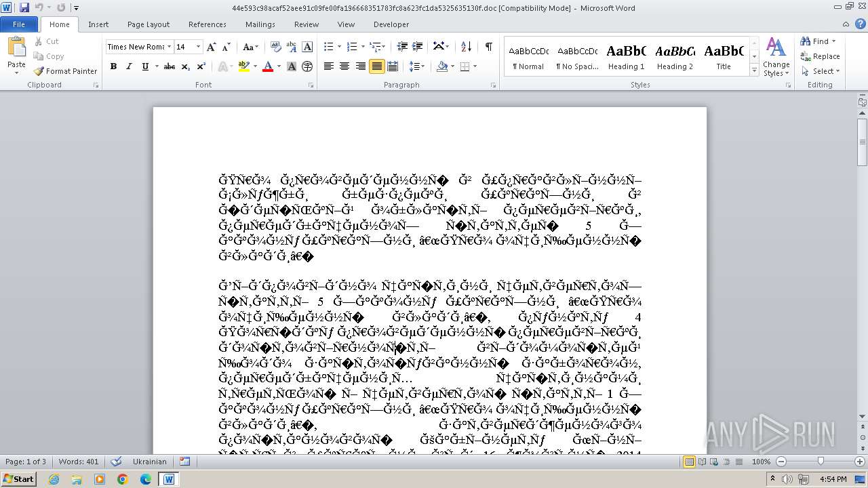Click the Ukrainian language indicator
The width and height of the screenshot is (868, 488).
tap(149, 462)
